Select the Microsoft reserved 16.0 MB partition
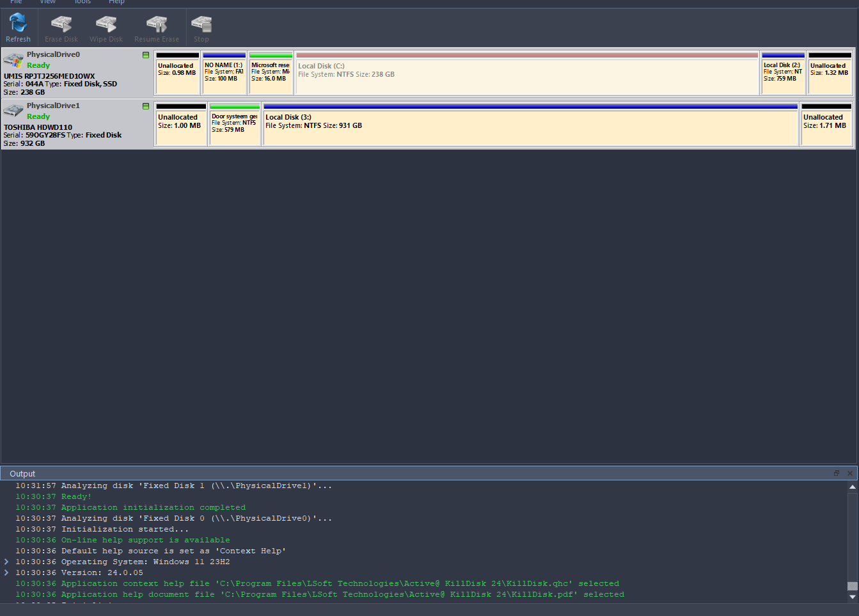The image size is (859, 616). [x=271, y=73]
